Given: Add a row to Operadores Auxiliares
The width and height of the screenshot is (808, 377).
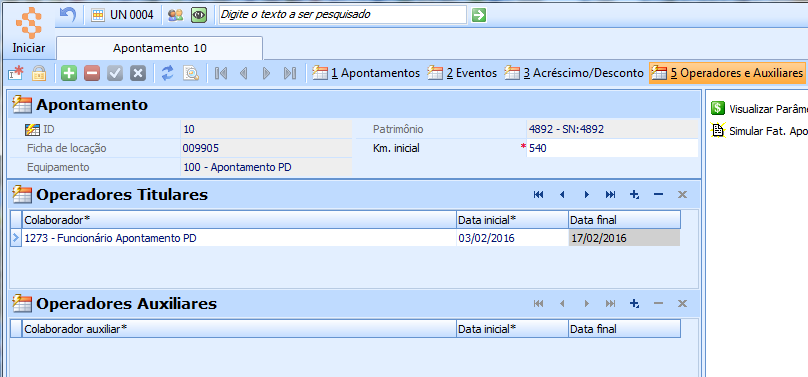Looking at the screenshot, I should tap(634, 303).
